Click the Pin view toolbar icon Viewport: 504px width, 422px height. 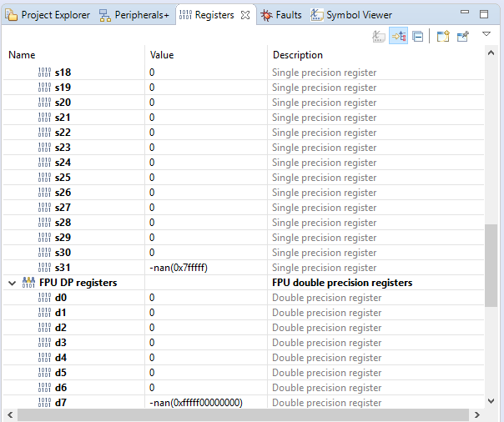[x=463, y=37]
